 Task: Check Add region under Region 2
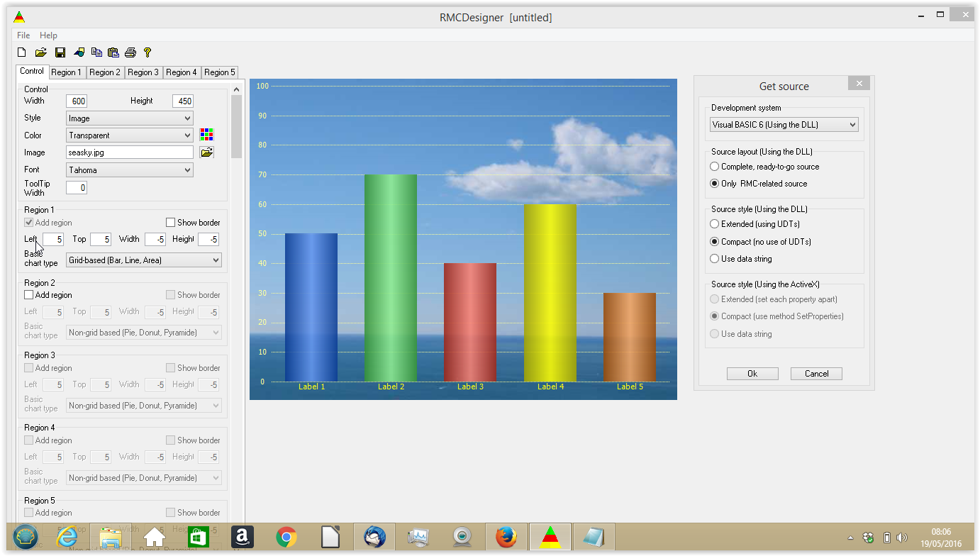(29, 295)
